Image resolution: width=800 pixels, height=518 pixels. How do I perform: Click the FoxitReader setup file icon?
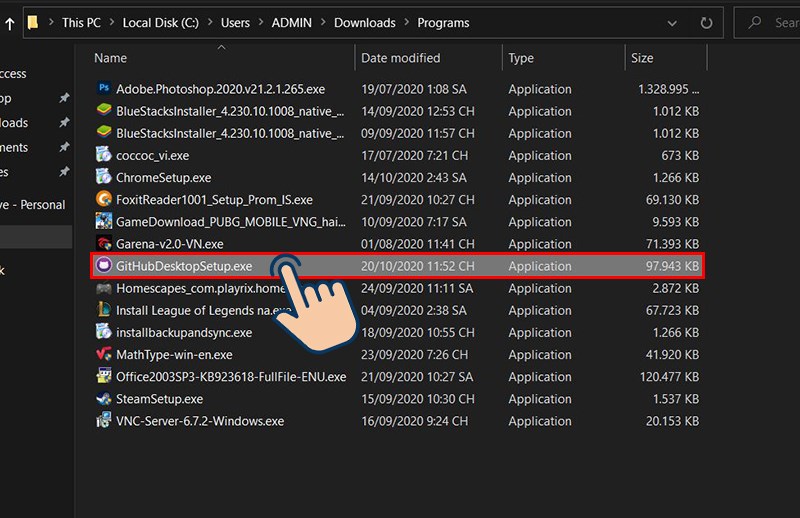(x=104, y=199)
